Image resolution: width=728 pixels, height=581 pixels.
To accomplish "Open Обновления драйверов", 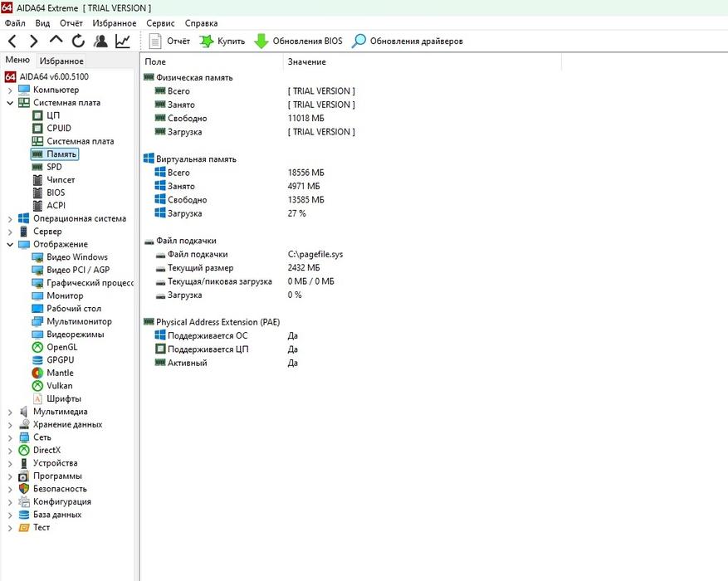I will (x=408, y=41).
